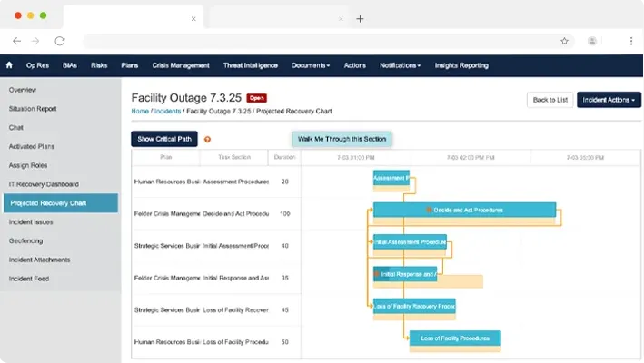
Task: Open the Actions menu item
Action: pos(355,65)
